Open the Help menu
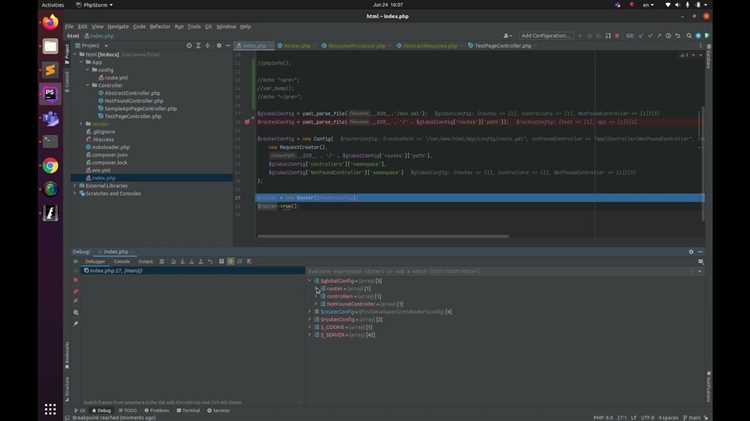Viewport: 750px width, 421px height. coord(245,27)
